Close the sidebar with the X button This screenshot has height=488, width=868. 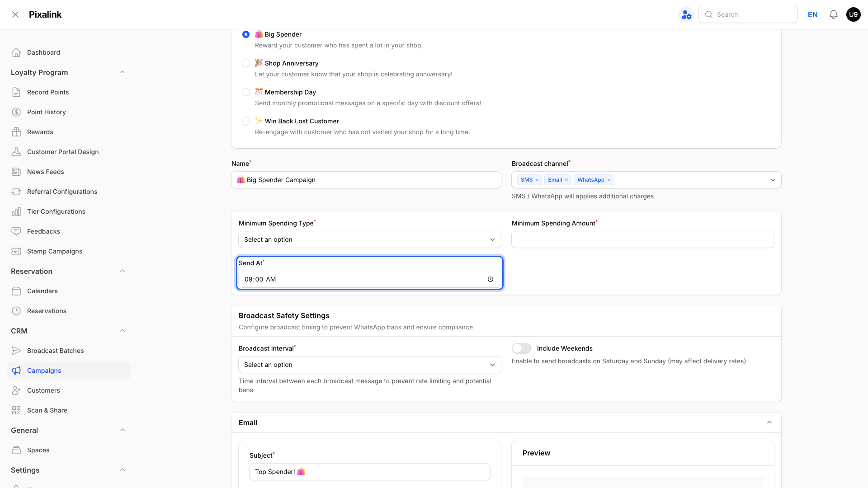(x=15, y=14)
